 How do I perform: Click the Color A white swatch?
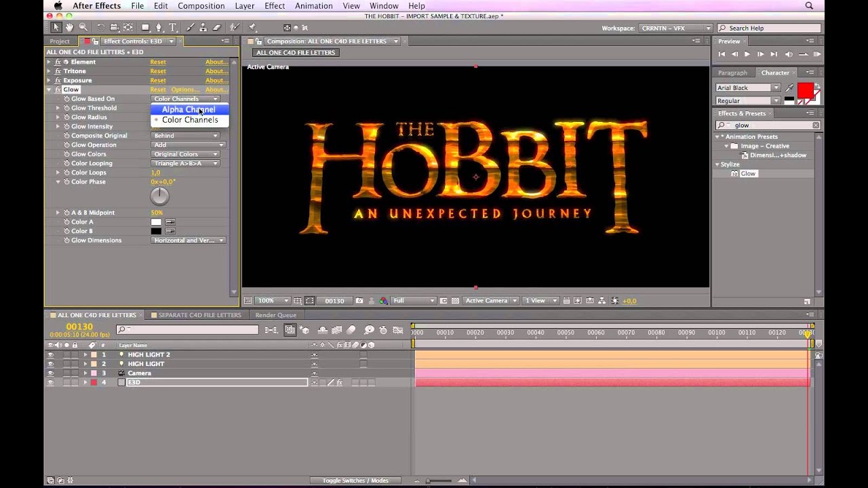point(156,222)
